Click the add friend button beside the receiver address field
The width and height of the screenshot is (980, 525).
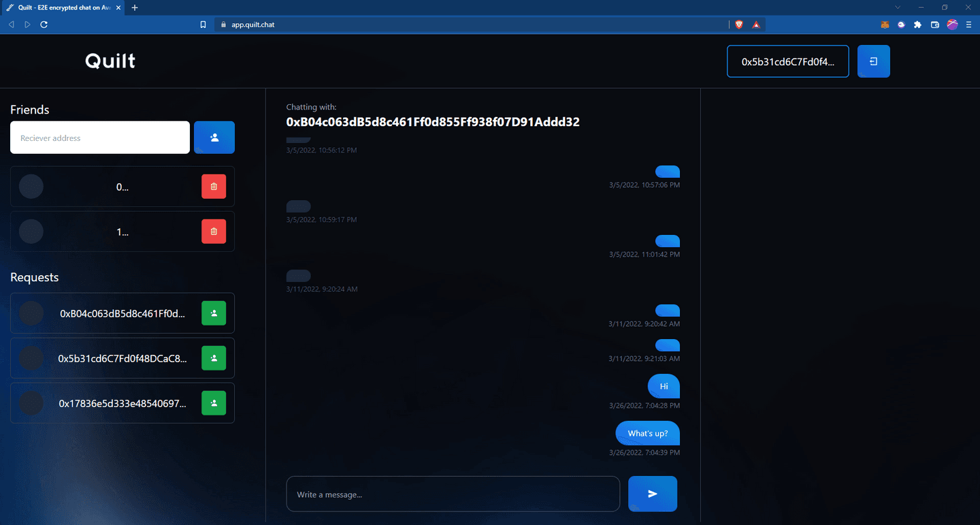(214, 138)
